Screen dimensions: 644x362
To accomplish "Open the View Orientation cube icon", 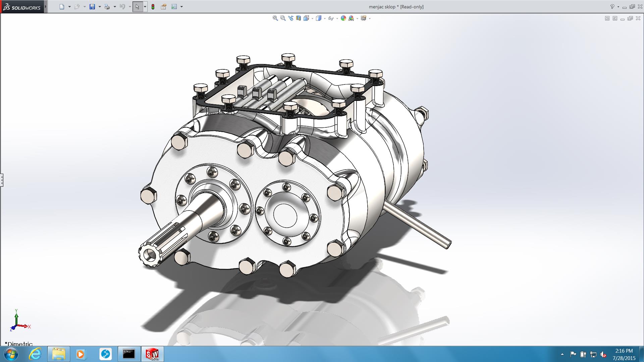I will (306, 18).
